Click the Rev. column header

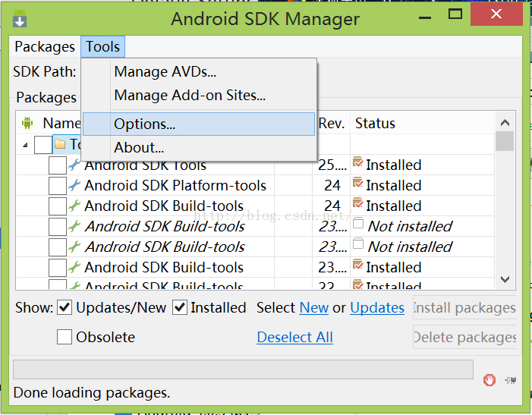[x=332, y=123]
